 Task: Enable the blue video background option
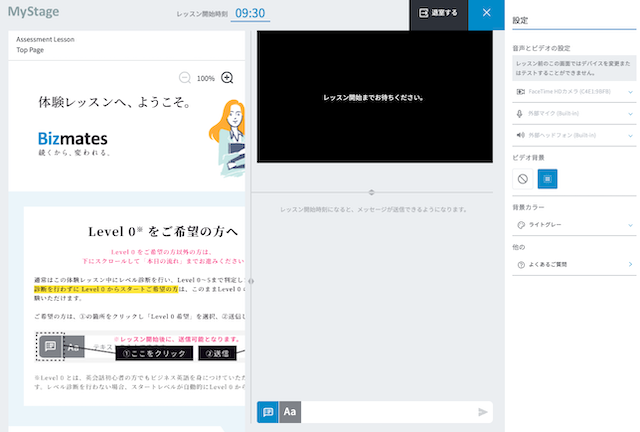pos(547,179)
